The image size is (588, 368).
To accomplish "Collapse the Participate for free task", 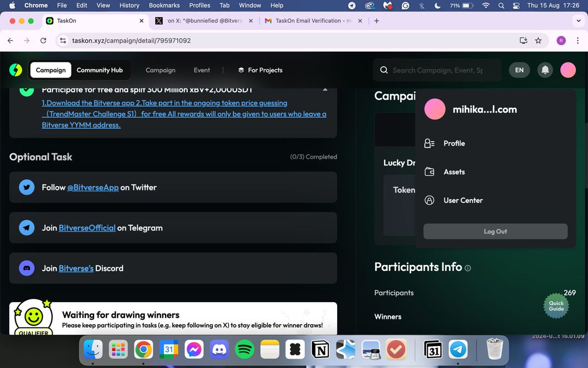I will [325, 89].
